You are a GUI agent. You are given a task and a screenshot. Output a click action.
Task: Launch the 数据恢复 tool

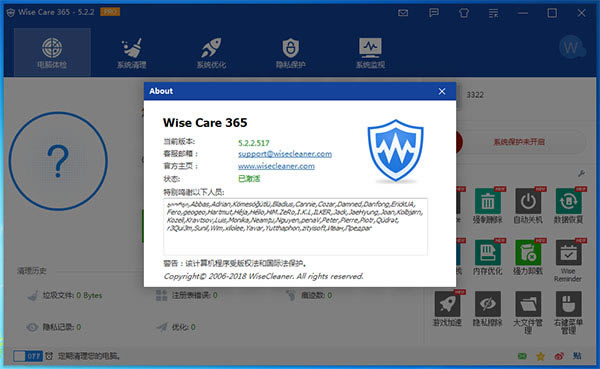pyautogui.click(x=568, y=206)
